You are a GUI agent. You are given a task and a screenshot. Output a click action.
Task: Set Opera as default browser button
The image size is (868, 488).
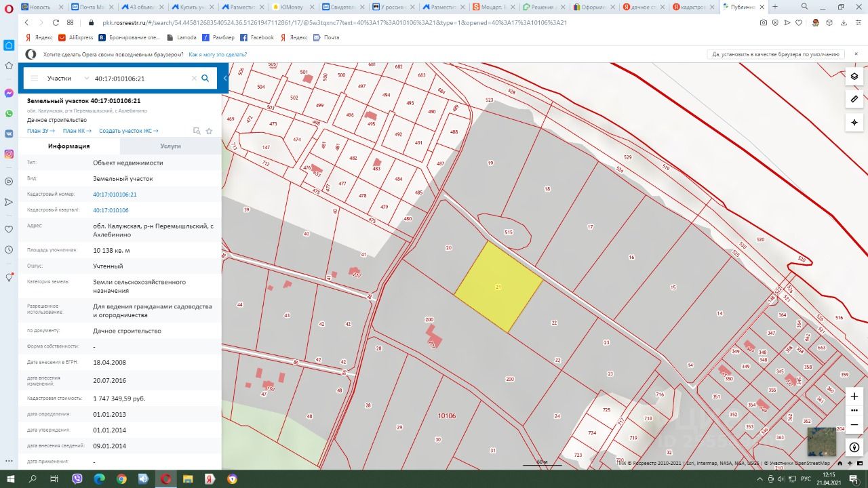pos(776,54)
